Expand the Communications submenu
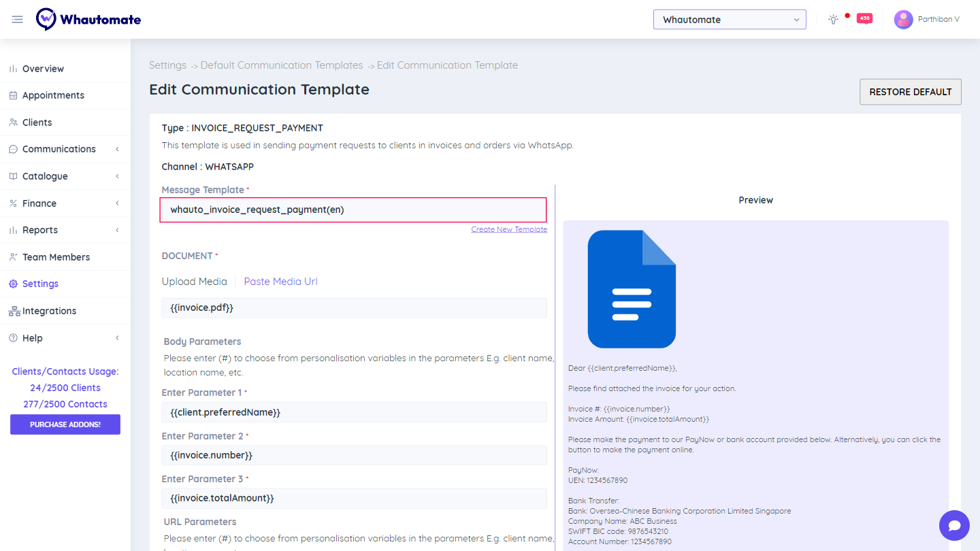The height and width of the screenshot is (551, 980). point(117,149)
